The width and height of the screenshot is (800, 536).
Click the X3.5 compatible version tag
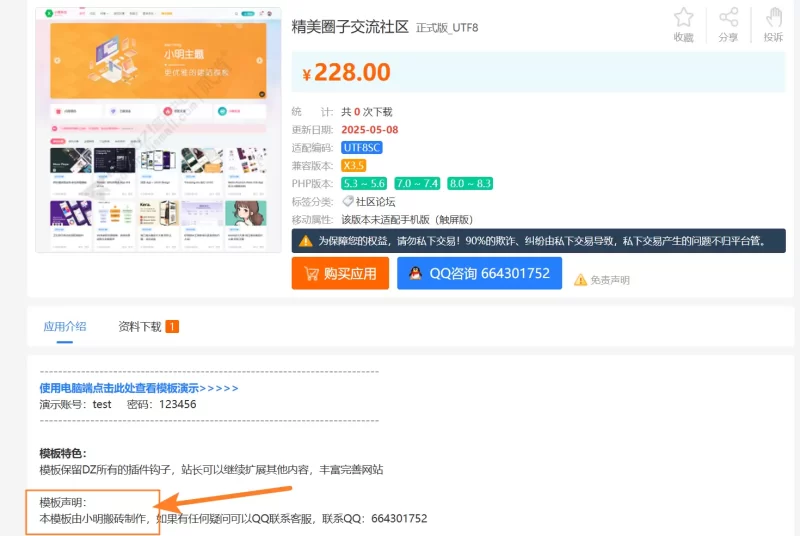tap(353, 165)
